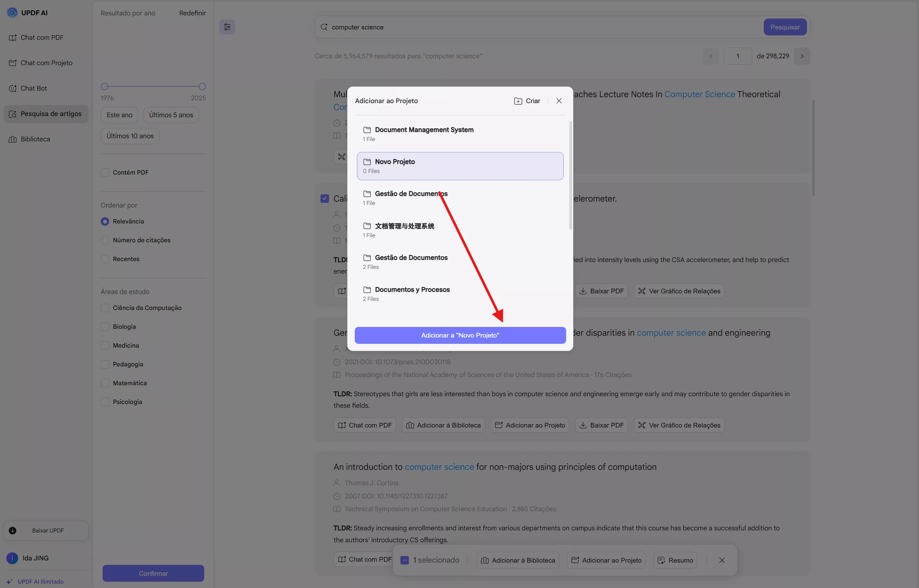Go to previous results page
The height and width of the screenshot is (588, 919).
(x=711, y=56)
